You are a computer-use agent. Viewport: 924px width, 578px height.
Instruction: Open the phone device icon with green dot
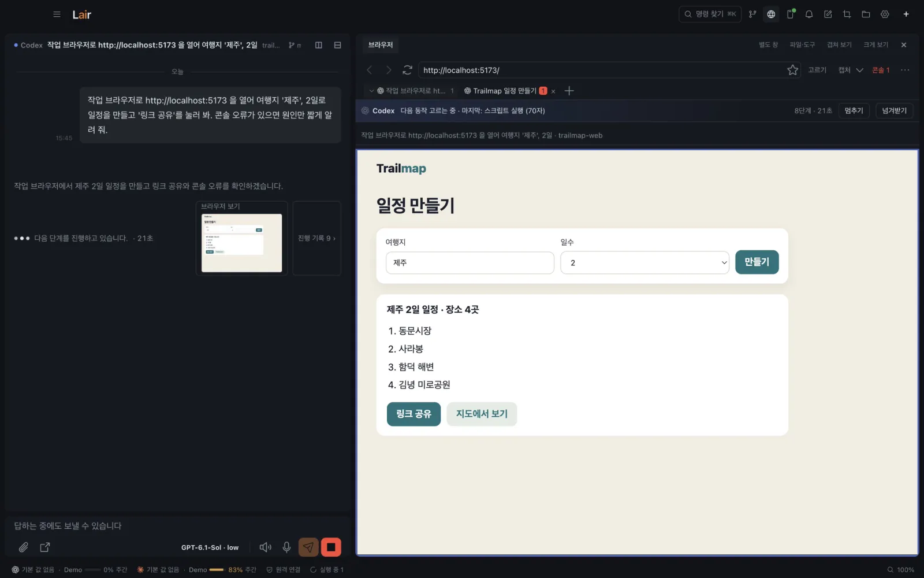(x=790, y=14)
